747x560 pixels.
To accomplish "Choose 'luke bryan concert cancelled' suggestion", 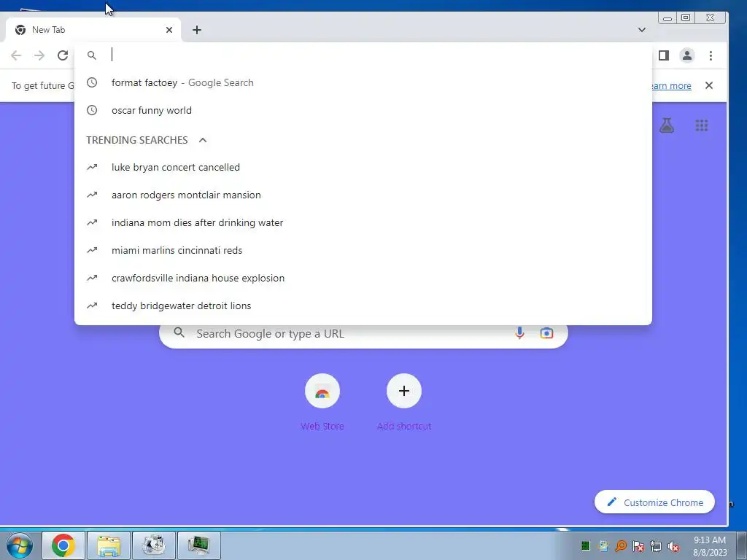I will coord(363,167).
